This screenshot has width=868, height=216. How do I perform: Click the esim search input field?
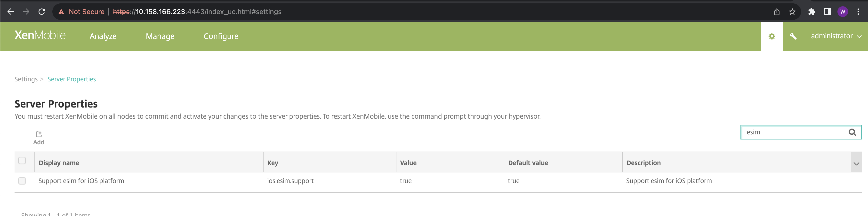coord(795,132)
